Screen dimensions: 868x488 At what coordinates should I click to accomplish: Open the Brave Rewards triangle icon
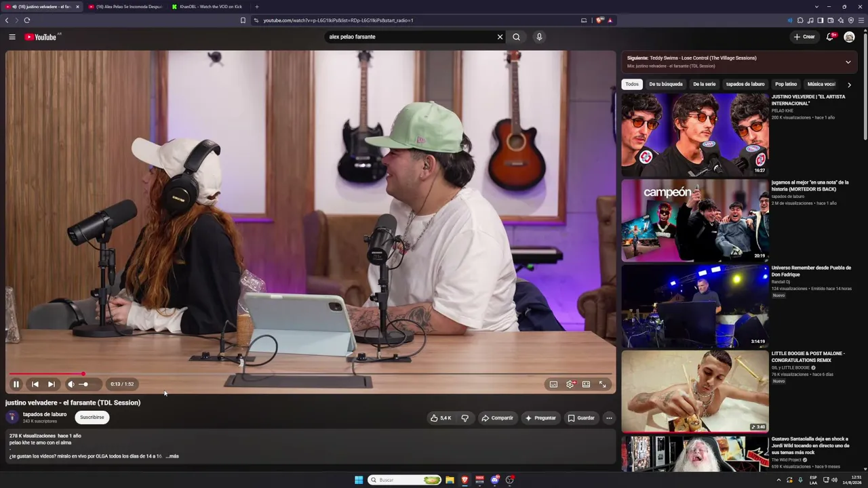coord(610,20)
